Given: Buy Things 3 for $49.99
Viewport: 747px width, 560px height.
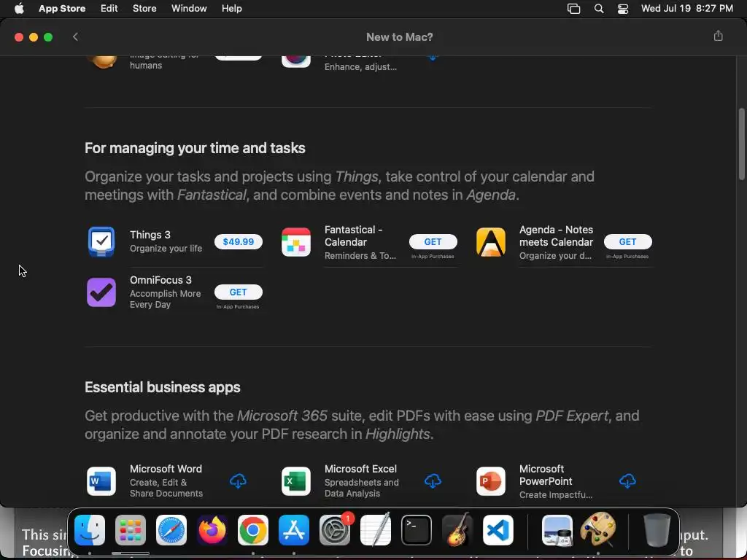Looking at the screenshot, I should (x=239, y=242).
